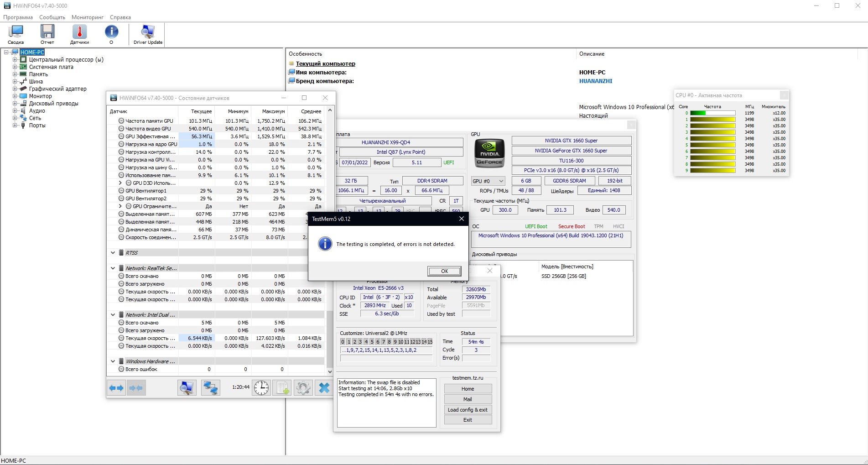
Task: Click the expand columns blue arrows button
Action: click(x=116, y=388)
